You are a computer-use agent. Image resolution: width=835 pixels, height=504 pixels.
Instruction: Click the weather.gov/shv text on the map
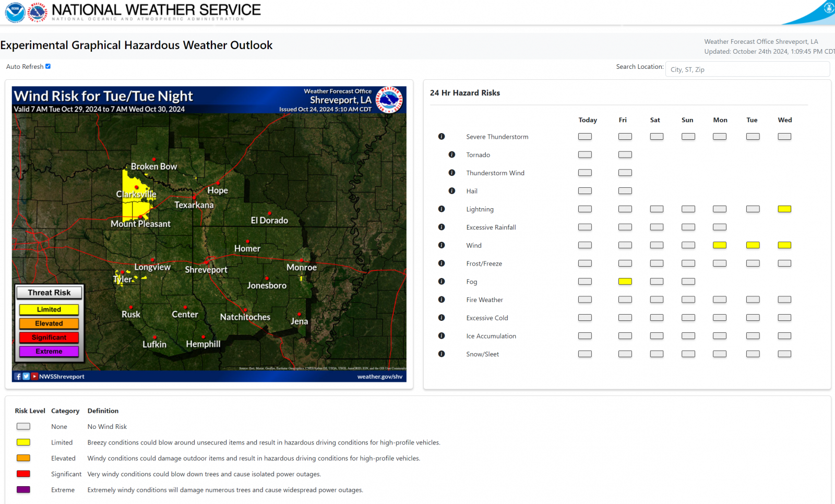click(380, 377)
